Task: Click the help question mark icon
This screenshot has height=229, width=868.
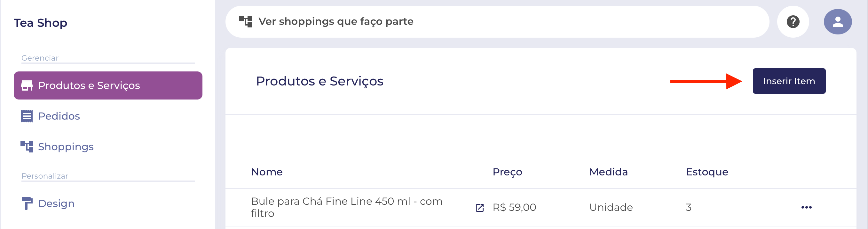Action: (793, 22)
